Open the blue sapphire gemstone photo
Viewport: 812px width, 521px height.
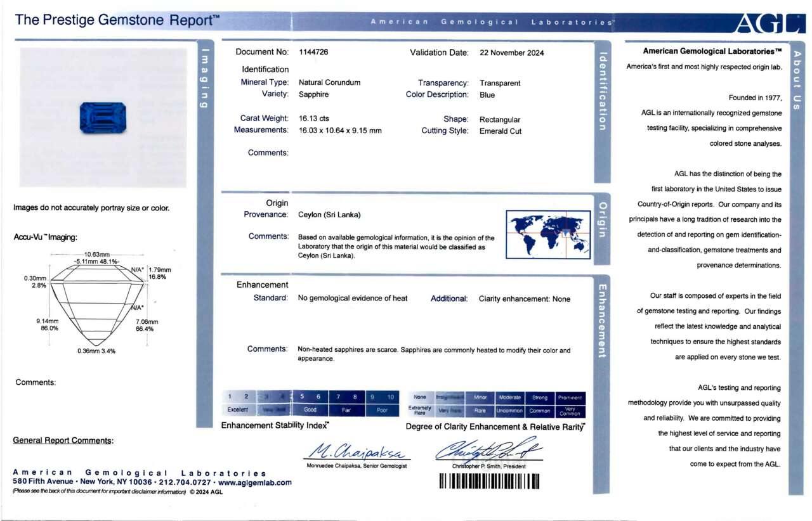click(x=103, y=118)
